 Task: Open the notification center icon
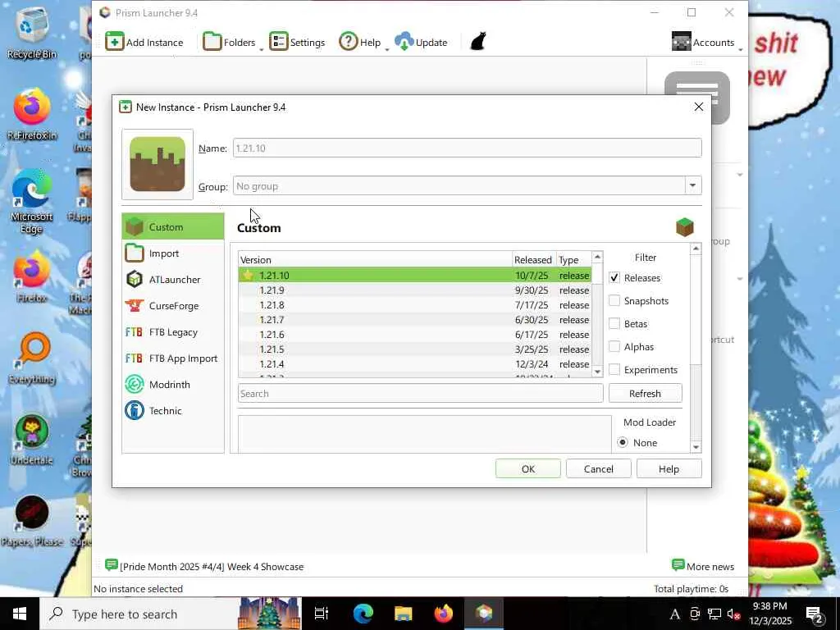815,615
